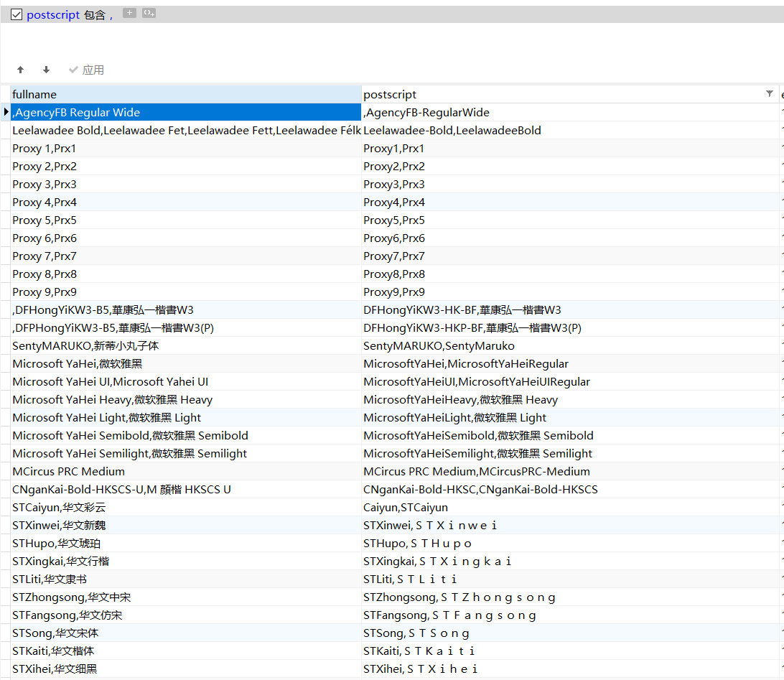Sort by the fullname column header
The height and width of the screenshot is (680, 784).
point(185,95)
